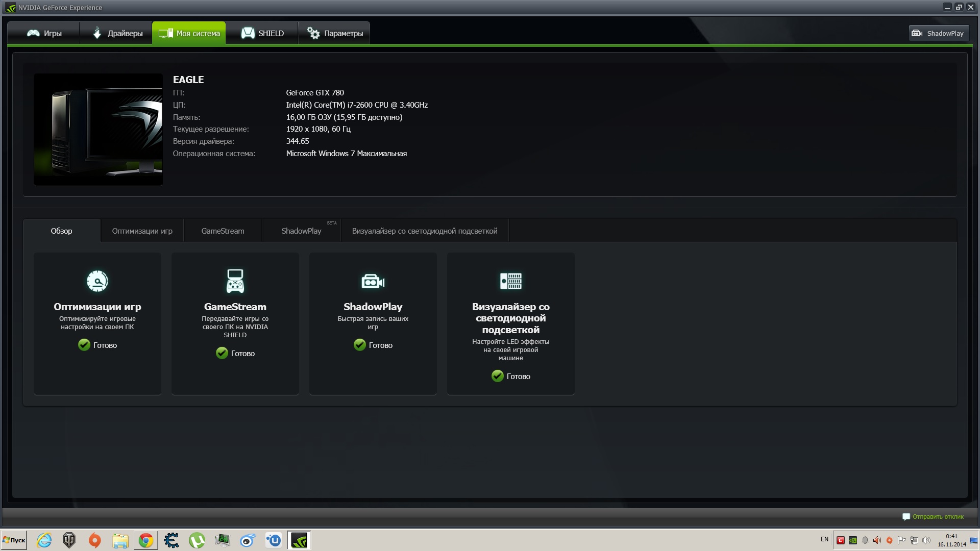Open Визуалайзер со светодиодной подсветкой sub-tab
This screenshot has width=980, height=551.
pyautogui.click(x=424, y=231)
